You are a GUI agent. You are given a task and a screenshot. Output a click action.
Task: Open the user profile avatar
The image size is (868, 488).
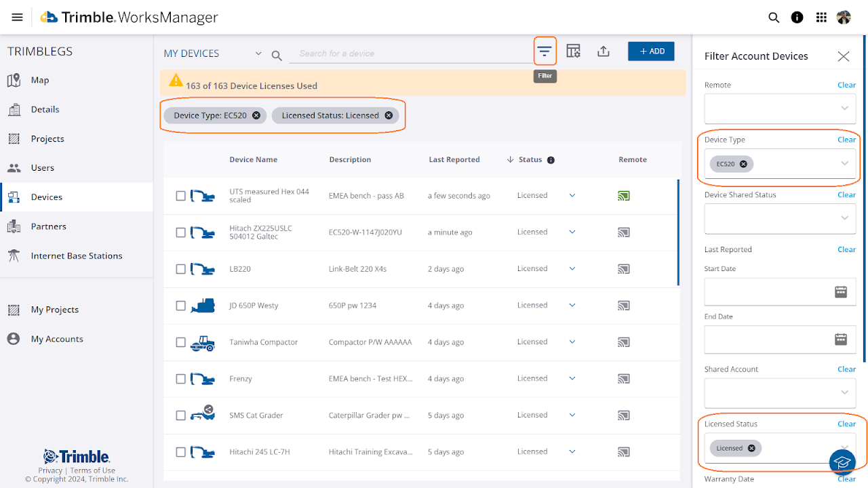click(x=844, y=18)
